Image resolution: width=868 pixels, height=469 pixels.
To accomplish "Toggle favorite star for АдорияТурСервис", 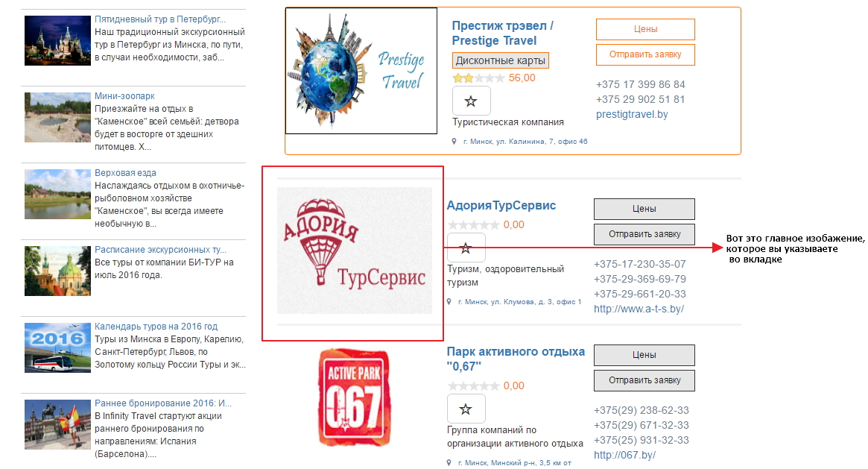I will [x=466, y=248].
